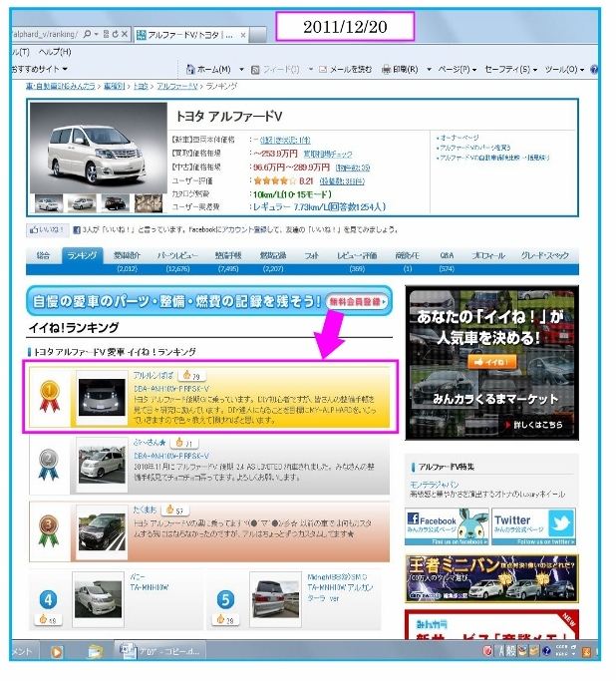The image size is (616, 682).
Task: Click the star rating review count link
Action: coord(342,180)
